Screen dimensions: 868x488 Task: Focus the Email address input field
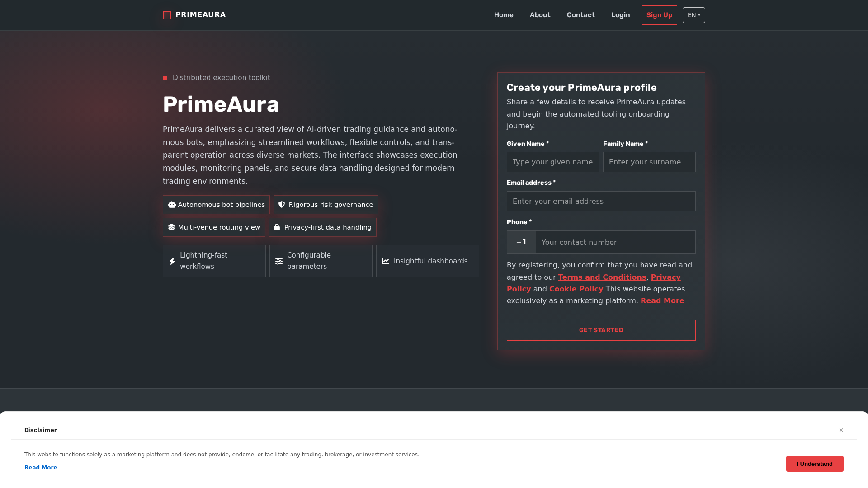click(x=601, y=202)
